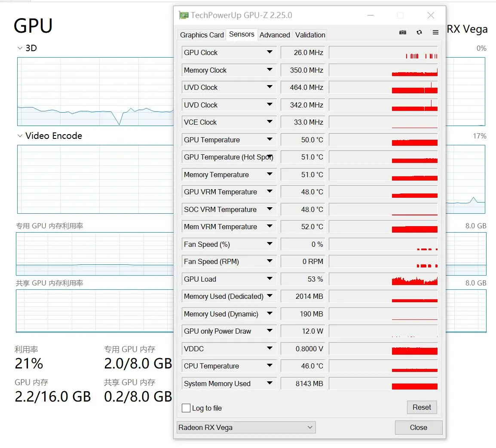Click the GPU Temperature value field

click(303, 140)
